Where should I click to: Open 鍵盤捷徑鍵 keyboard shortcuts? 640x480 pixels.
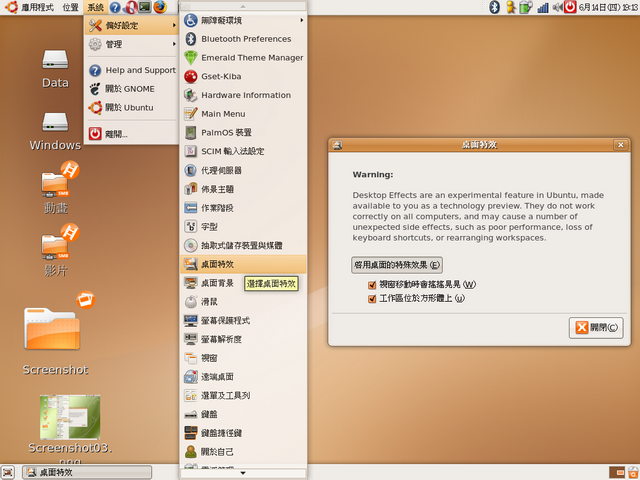coord(243,433)
